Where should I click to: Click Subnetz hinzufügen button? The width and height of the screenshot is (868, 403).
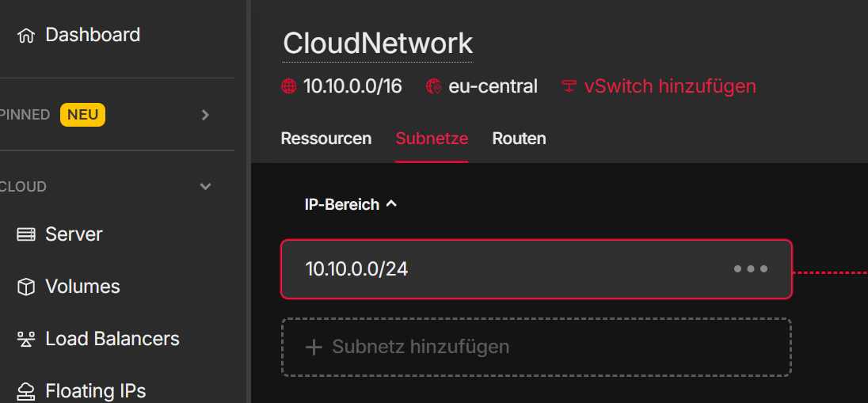pyautogui.click(x=536, y=347)
